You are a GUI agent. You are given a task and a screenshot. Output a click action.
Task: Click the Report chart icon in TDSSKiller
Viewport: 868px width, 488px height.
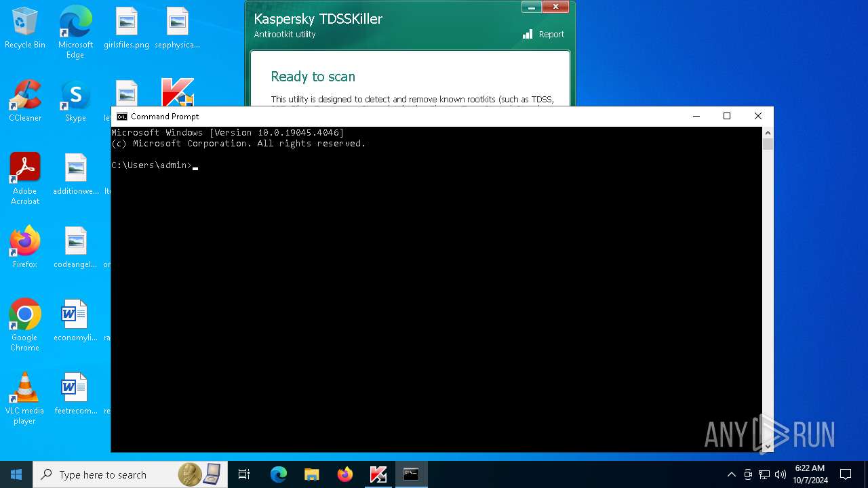click(x=528, y=34)
